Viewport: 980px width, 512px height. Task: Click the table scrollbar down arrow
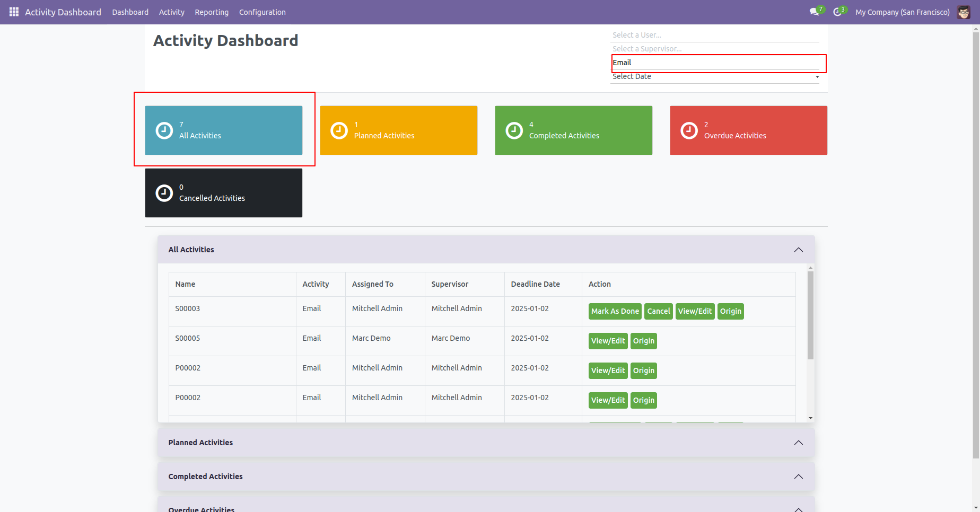(x=810, y=418)
